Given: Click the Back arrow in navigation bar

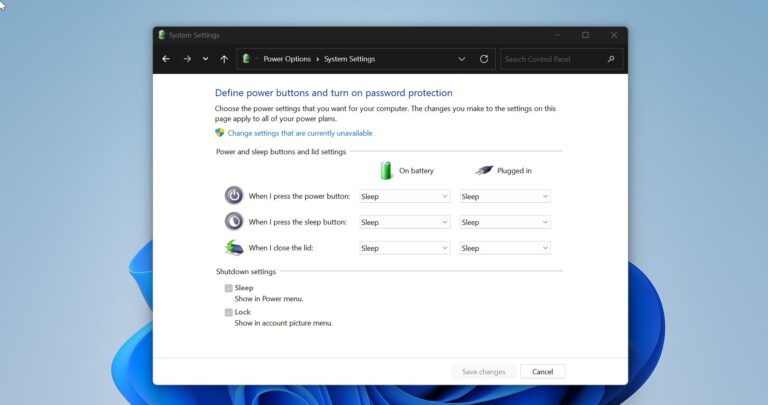Looking at the screenshot, I should (x=166, y=59).
